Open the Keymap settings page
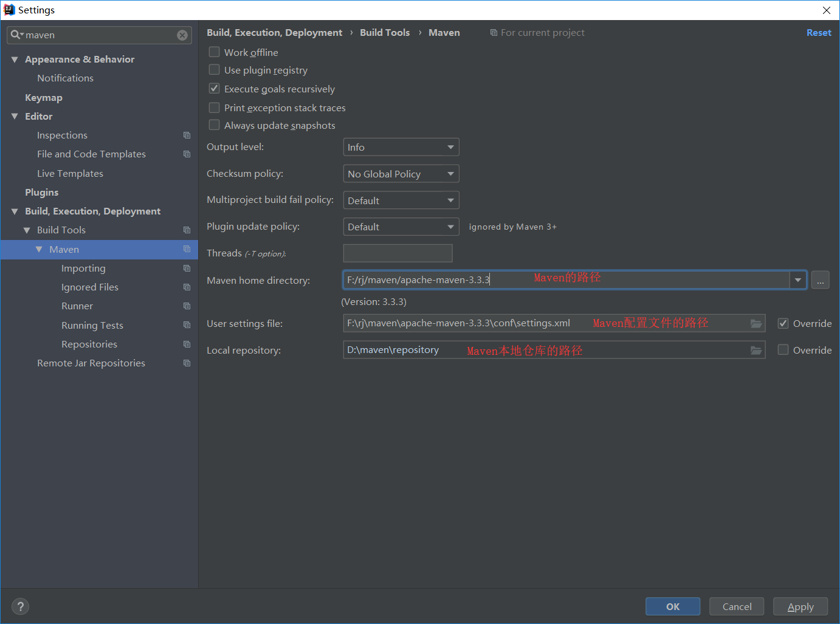This screenshot has height=624, width=840. pos(44,98)
